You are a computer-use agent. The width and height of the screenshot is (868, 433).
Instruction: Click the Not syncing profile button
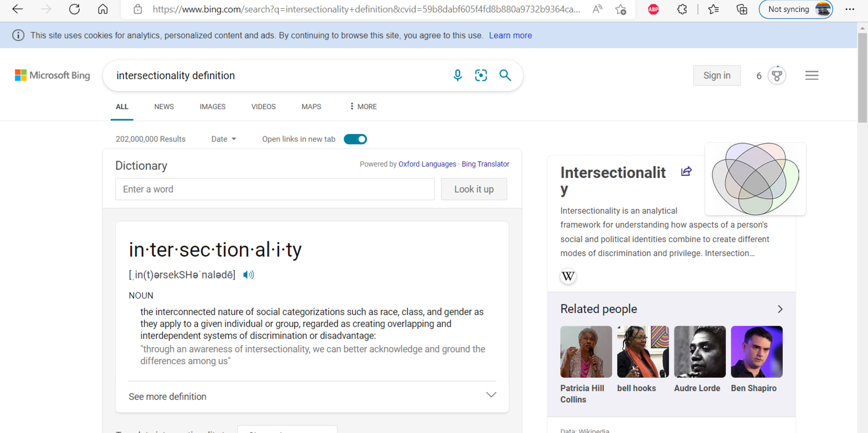[796, 9]
